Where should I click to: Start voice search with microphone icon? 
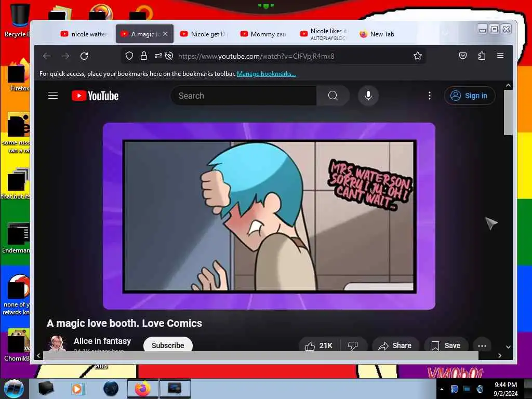[368, 96]
